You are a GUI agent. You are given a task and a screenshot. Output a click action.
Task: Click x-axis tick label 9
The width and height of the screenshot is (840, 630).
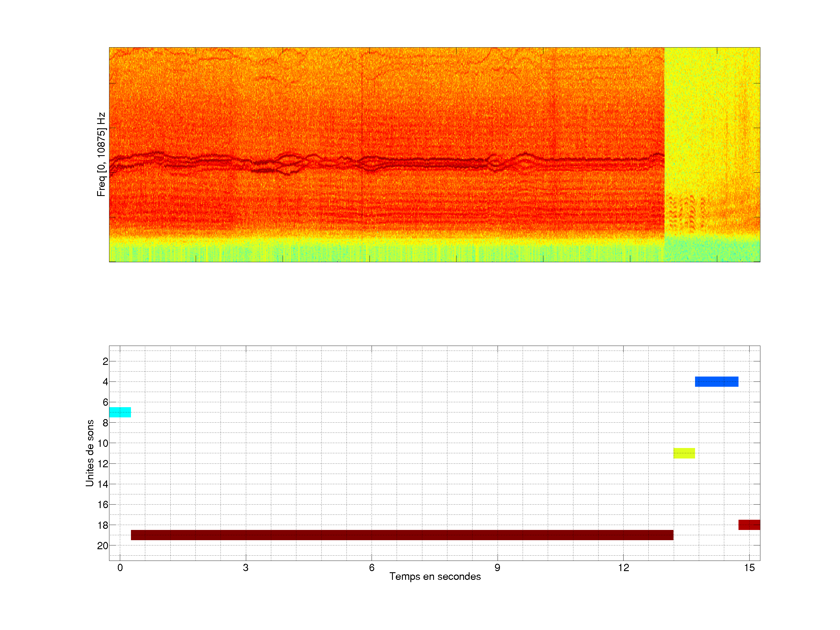[497, 568]
